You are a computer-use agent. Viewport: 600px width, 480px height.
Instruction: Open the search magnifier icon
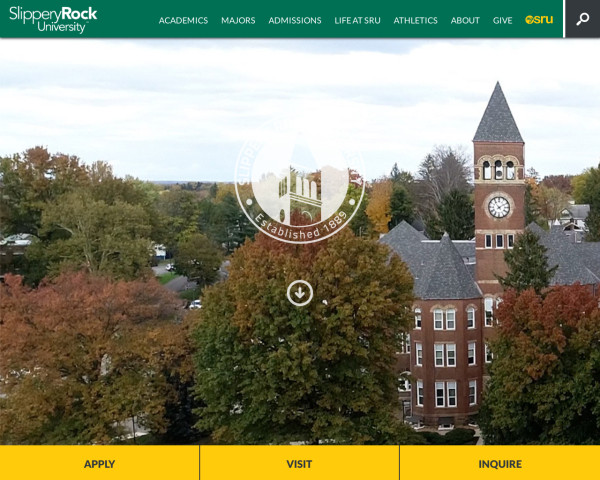tap(582, 19)
